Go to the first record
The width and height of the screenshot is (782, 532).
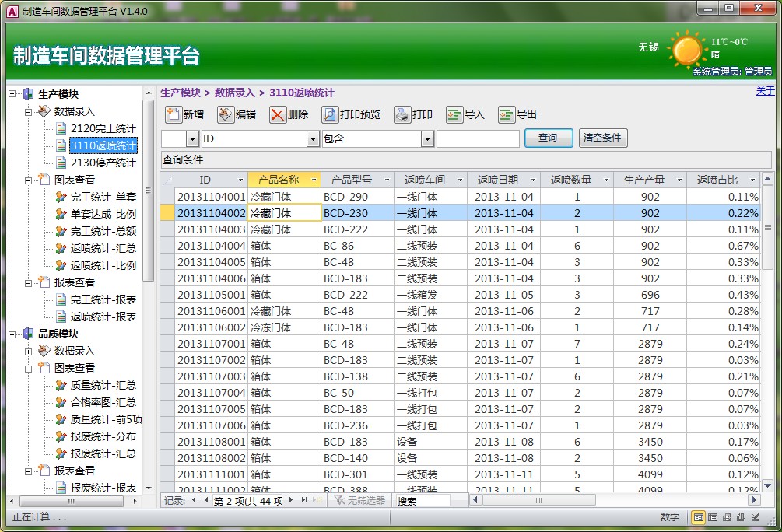click(193, 500)
